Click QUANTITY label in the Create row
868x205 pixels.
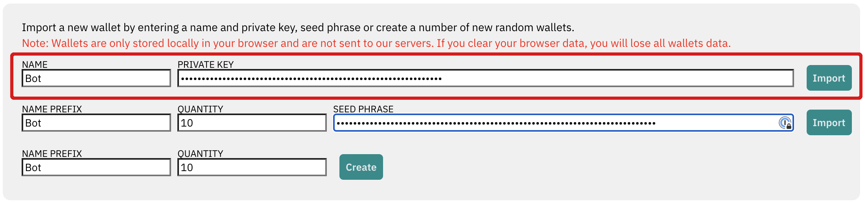point(200,154)
